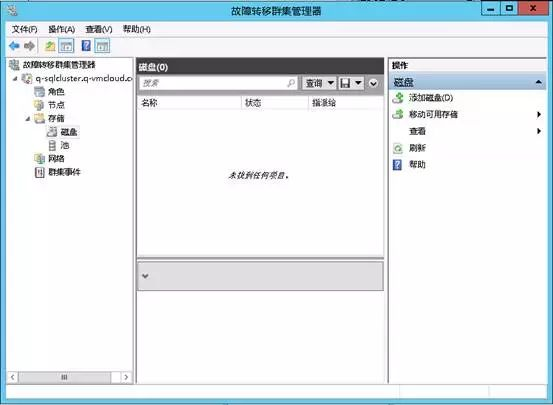Click the tree scrollbar right arrow
Image resolution: width=553 pixels, height=405 pixels.
point(126,377)
